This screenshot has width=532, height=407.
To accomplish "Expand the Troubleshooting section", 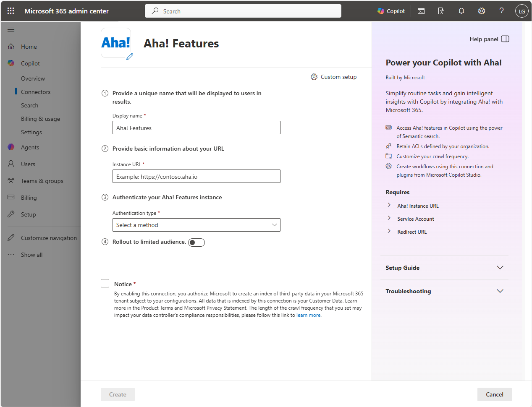I will (444, 291).
